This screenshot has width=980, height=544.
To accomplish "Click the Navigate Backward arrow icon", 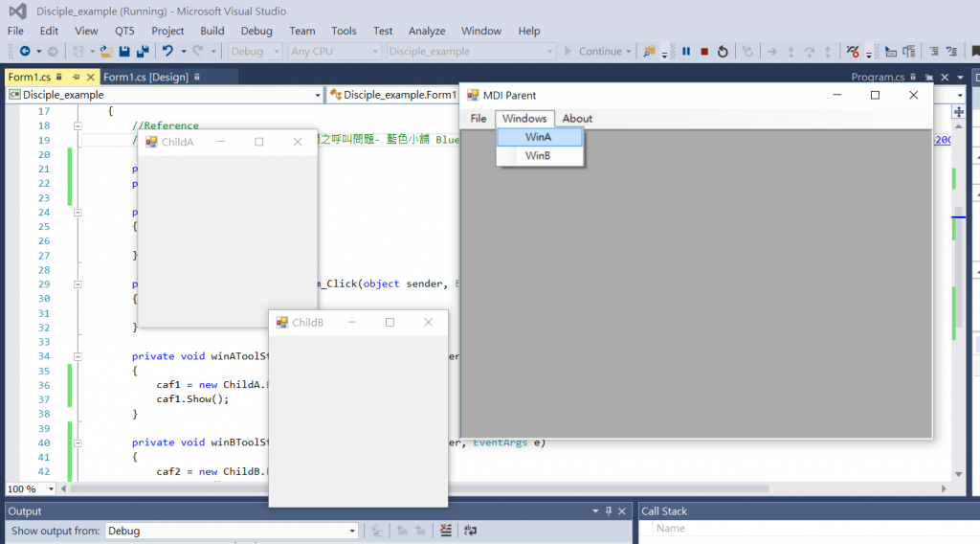I will coord(25,52).
